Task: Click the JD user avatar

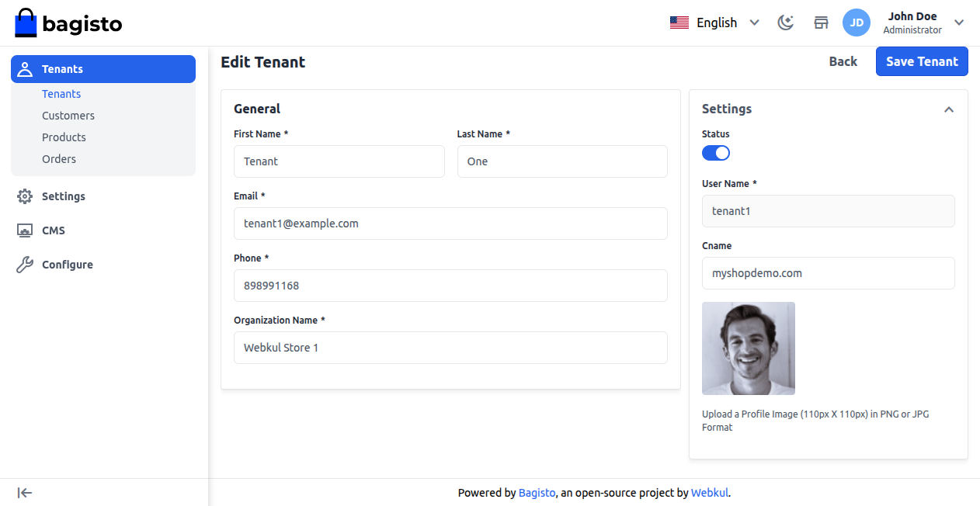Action: pyautogui.click(x=856, y=23)
